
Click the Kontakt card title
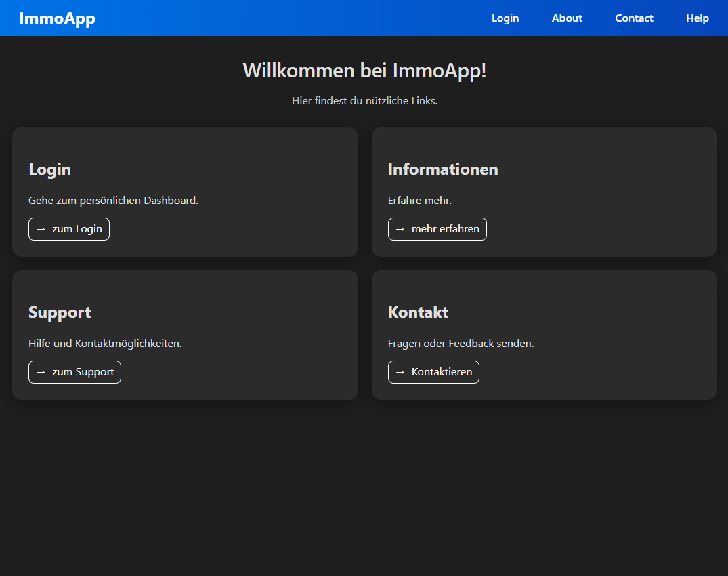(x=418, y=312)
